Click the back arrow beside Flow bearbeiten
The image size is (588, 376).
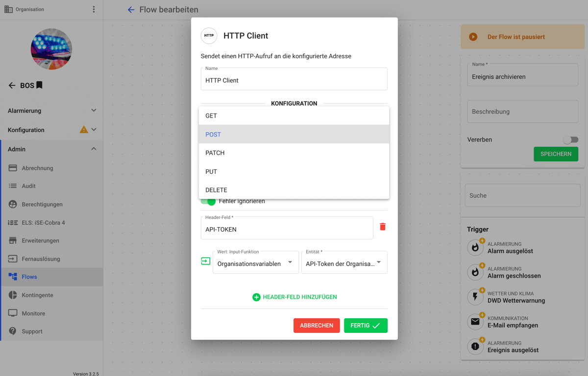pos(131,10)
